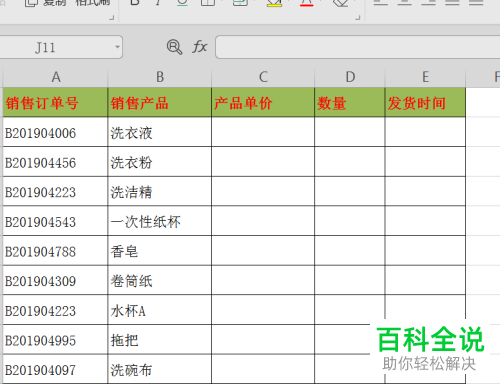Select order B201904223 in the 水杯A row
The image size is (500, 384).
tap(55, 310)
